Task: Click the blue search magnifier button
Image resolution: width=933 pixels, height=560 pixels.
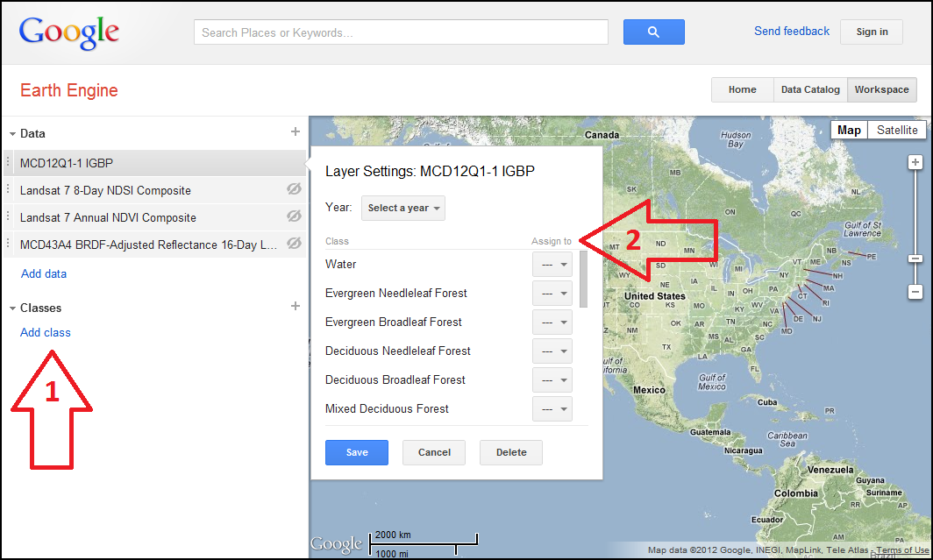Action: [653, 32]
